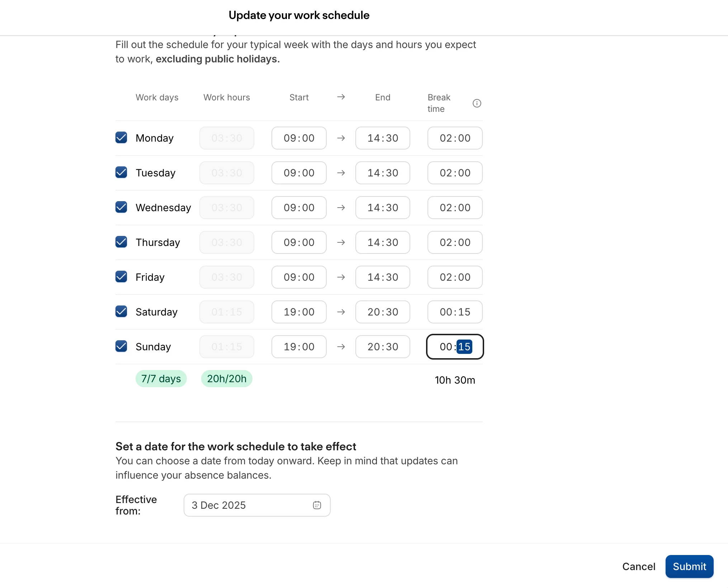Toggle the Friday checkbox
Screen dimensions: 728x588
[x=121, y=277]
